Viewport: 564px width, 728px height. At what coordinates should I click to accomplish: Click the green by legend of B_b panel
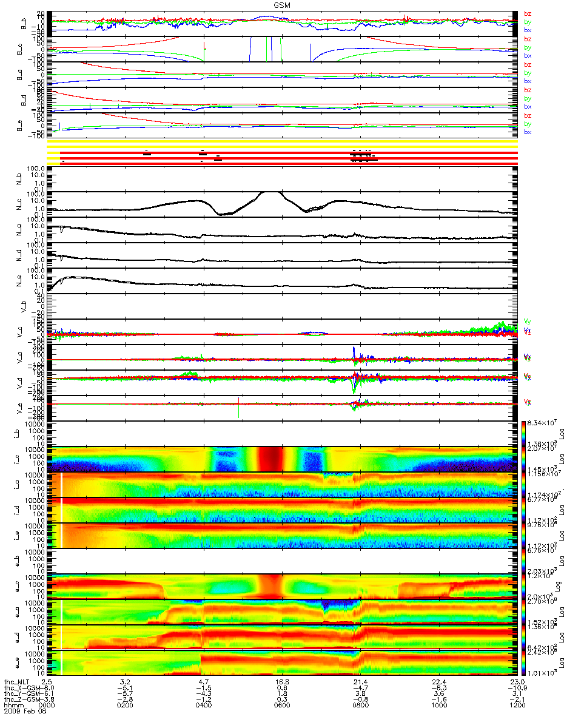[527, 22]
